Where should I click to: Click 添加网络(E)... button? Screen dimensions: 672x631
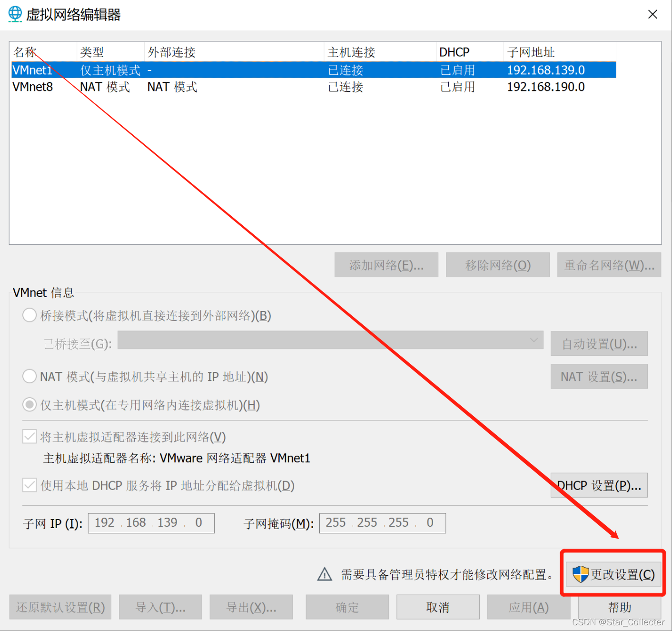coord(386,265)
